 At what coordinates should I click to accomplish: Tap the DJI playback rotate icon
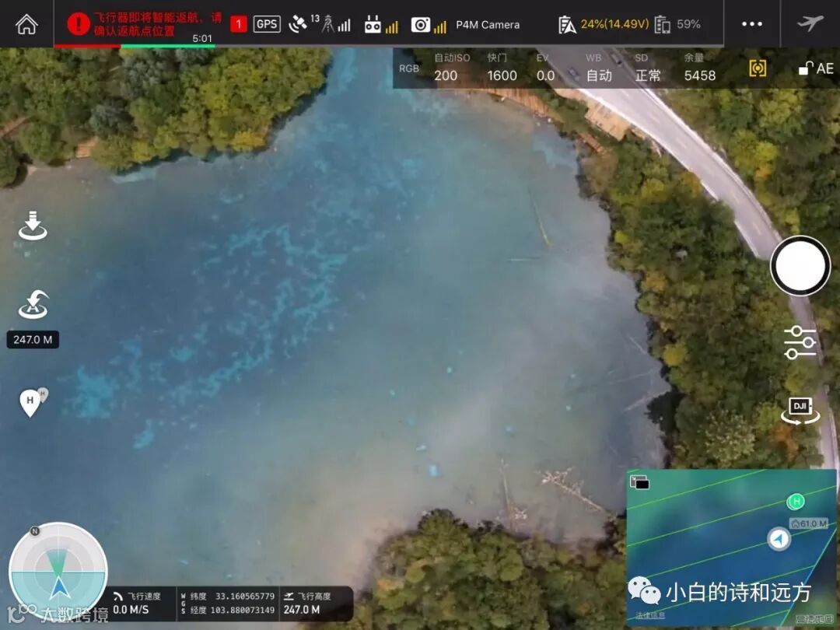800,411
